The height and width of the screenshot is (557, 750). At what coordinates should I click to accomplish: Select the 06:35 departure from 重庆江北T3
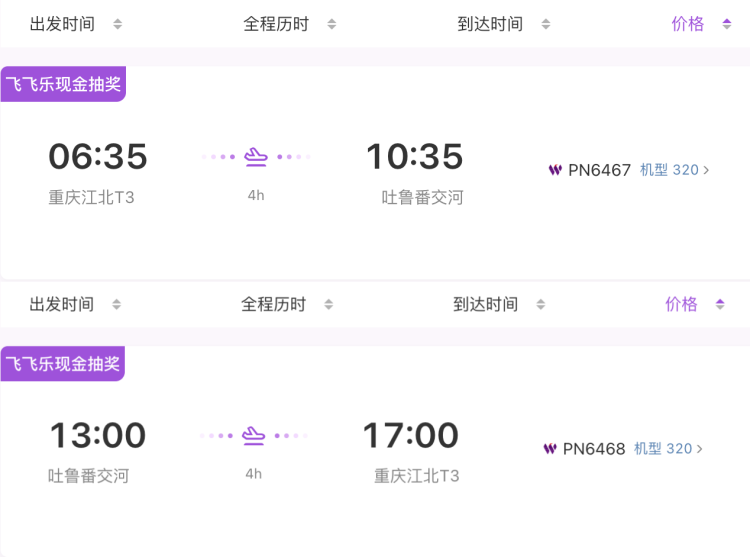coord(98,157)
